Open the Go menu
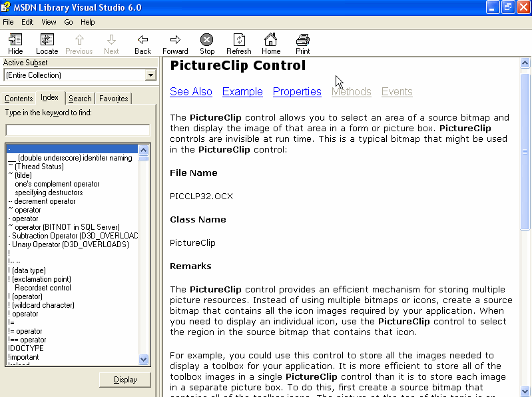532x397 pixels. [x=68, y=22]
